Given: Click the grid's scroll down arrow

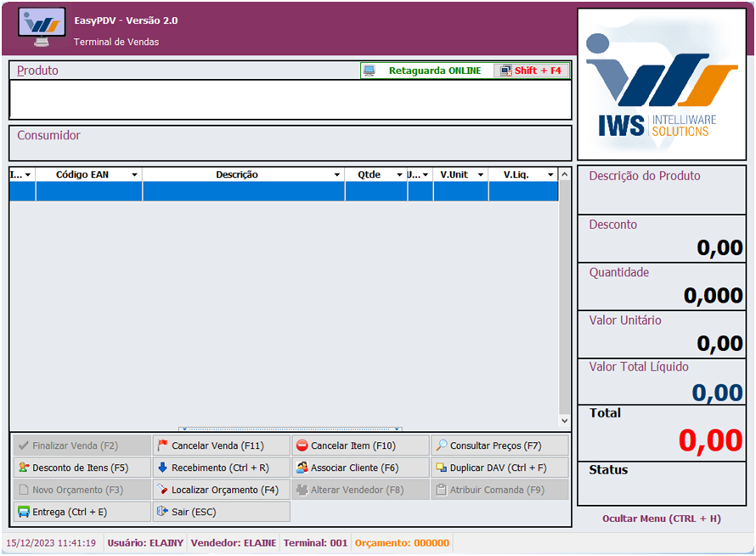Looking at the screenshot, I should 565,421.
